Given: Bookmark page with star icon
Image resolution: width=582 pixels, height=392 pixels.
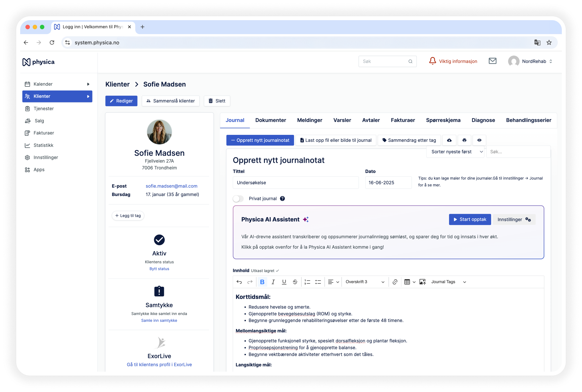Looking at the screenshot, I should point(549,42).
